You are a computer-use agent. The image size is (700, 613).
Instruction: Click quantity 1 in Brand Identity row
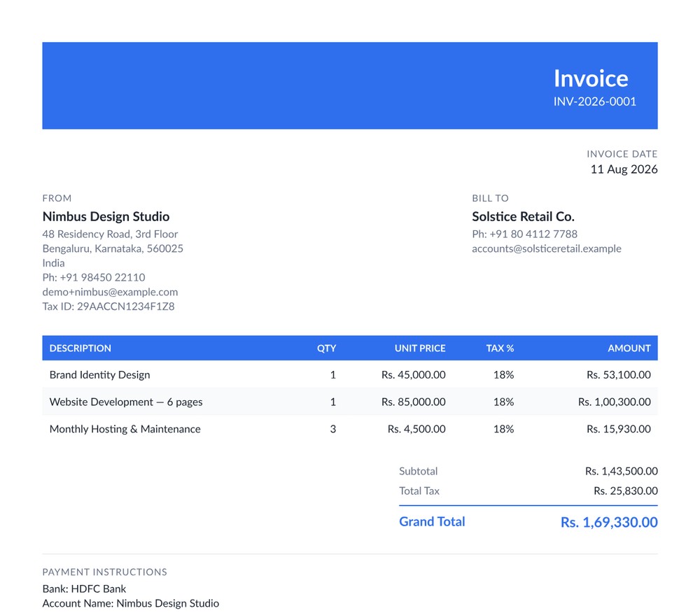pos(332,375)
